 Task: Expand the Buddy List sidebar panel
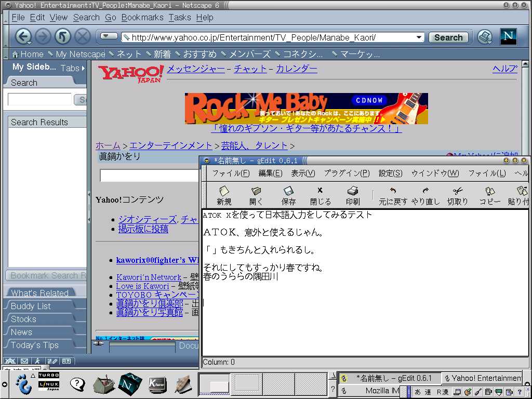pos(31,306)
